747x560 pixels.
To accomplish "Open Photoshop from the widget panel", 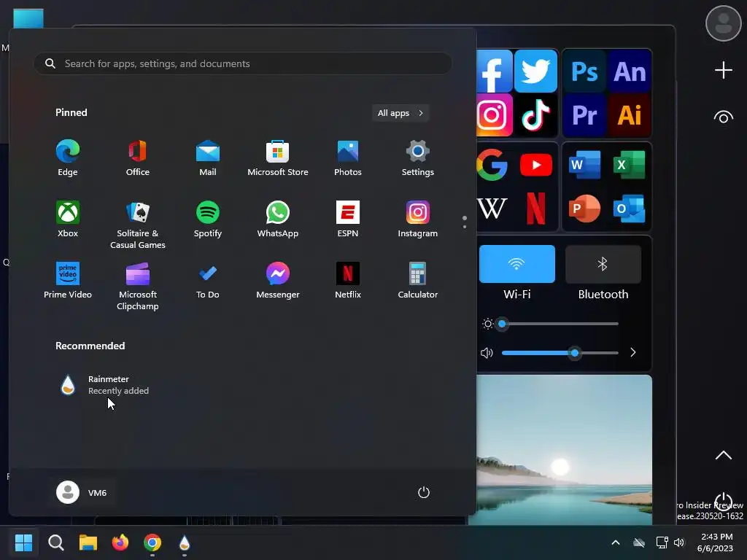I will coord(584,72).
